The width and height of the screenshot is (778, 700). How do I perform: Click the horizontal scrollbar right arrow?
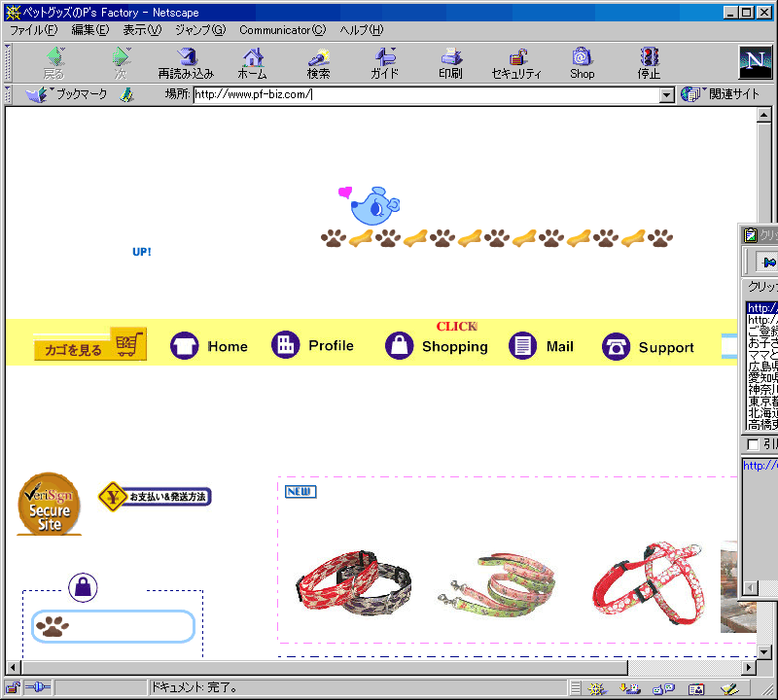tap(750, 667)
